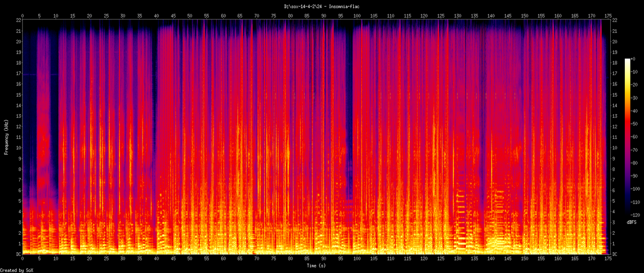This screenshot has height=273, width=644.
Task: Click "35" on the top time axis
Action: (139, 16)
